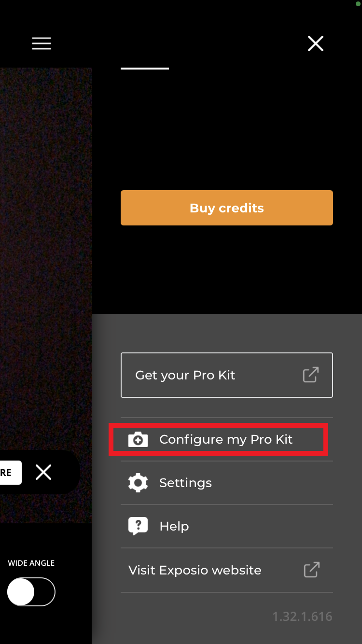
Task: Open the hamburger menu icon
Action: point(42,44)
